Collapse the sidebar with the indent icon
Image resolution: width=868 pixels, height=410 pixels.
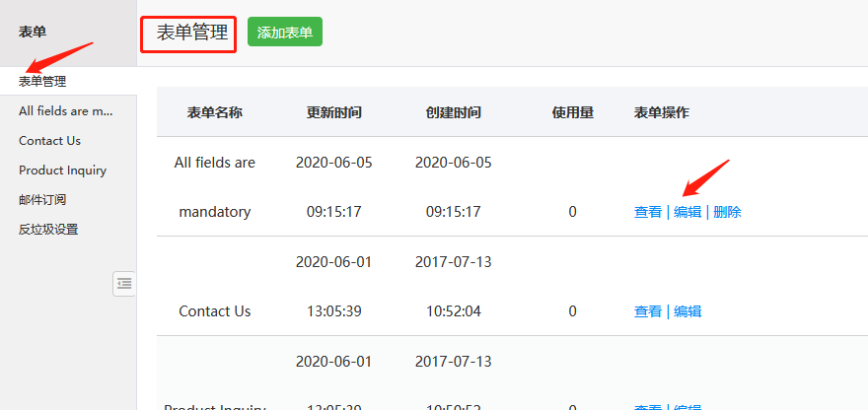pos(124,284)
